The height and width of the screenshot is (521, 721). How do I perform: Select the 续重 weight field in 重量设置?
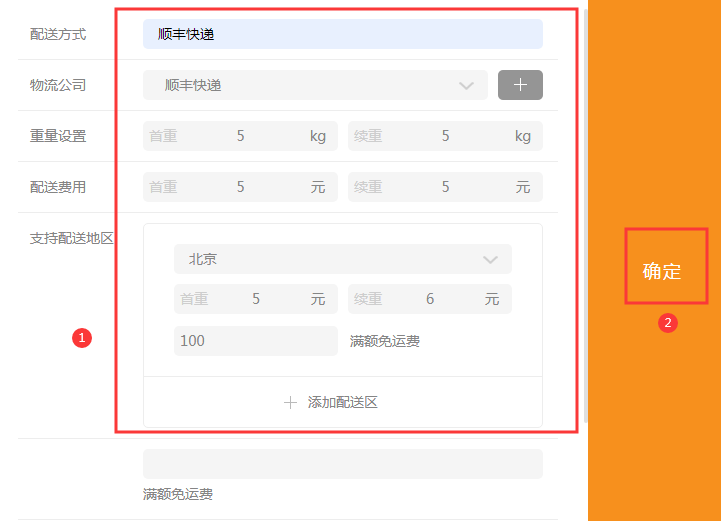tap(445, 136)
